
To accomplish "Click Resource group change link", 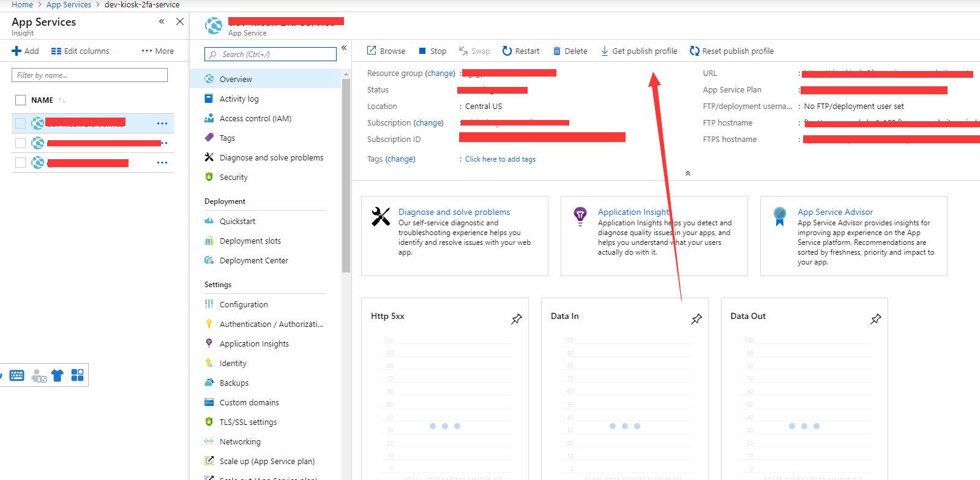I will point(441,73).
